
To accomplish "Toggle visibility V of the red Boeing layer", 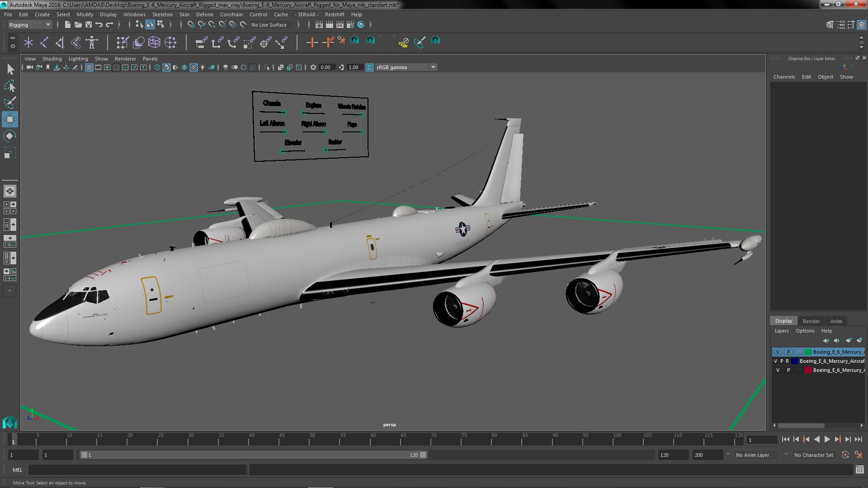I will click(778, 370).
